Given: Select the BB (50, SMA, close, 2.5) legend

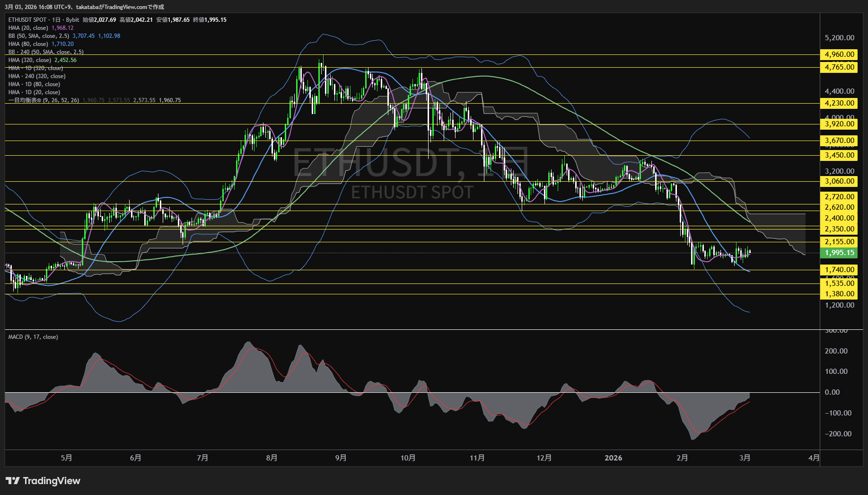Looking at the screenshot, I should point(39,36).
